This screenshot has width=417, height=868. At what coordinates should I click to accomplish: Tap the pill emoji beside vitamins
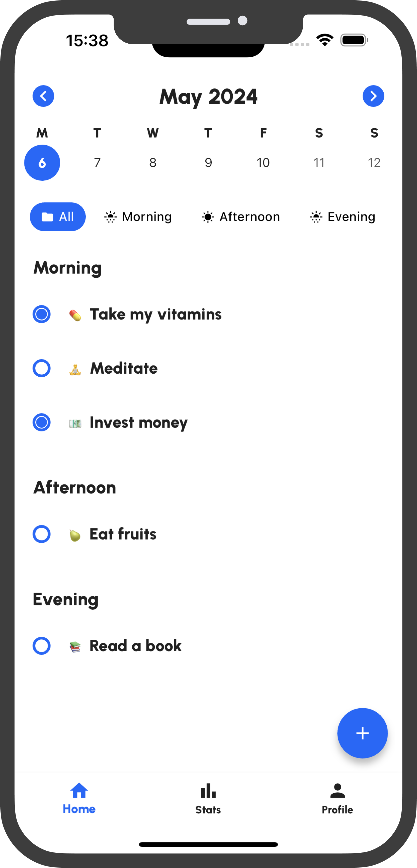coord(75,315)
